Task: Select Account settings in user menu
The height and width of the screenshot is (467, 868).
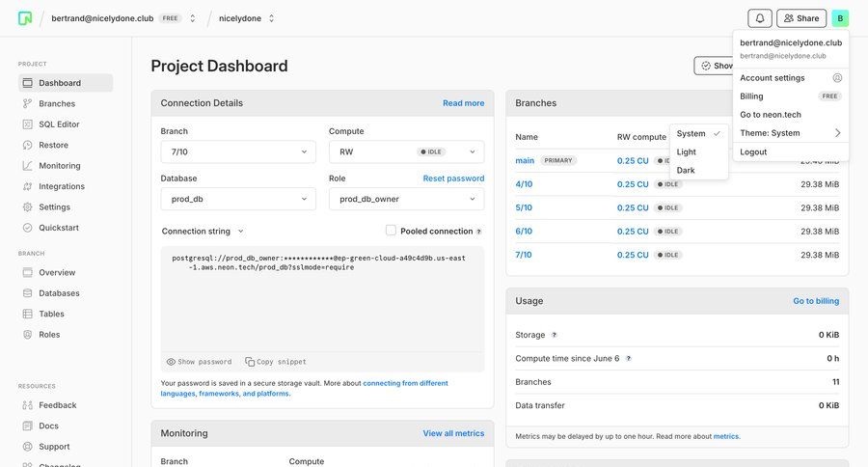Action: tap(791, 78)
